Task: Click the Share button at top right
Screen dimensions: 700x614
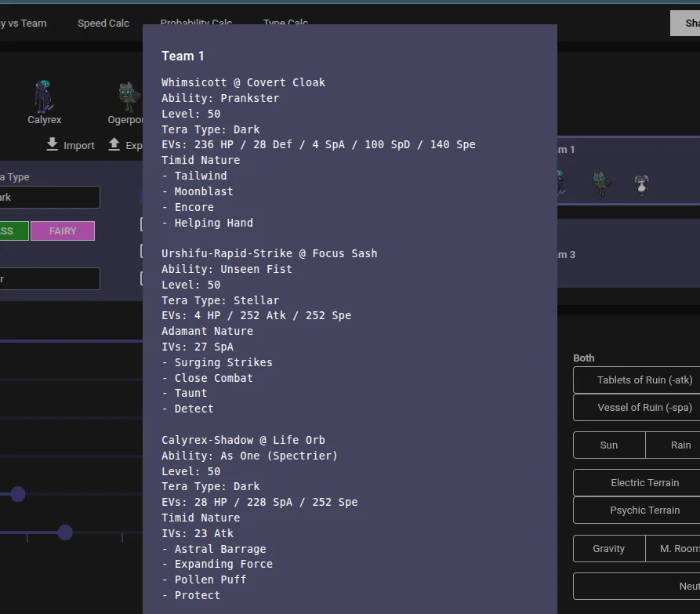Action: 685,24
